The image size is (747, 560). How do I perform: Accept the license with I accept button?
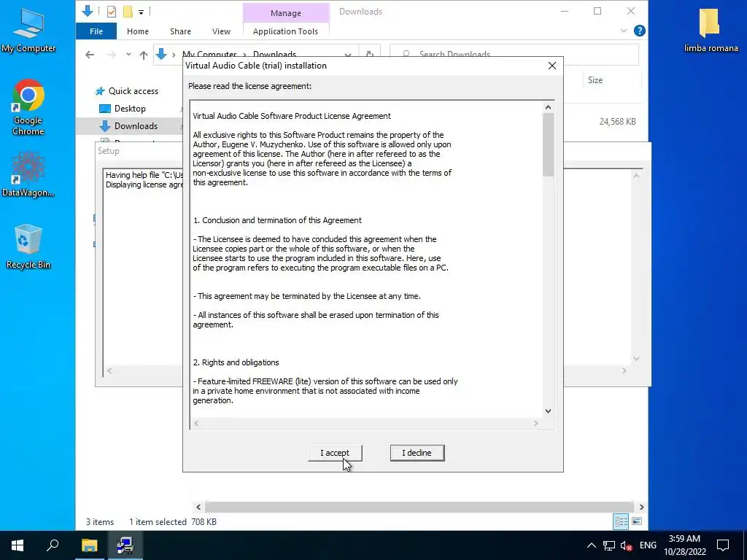[x=335, y=453]
